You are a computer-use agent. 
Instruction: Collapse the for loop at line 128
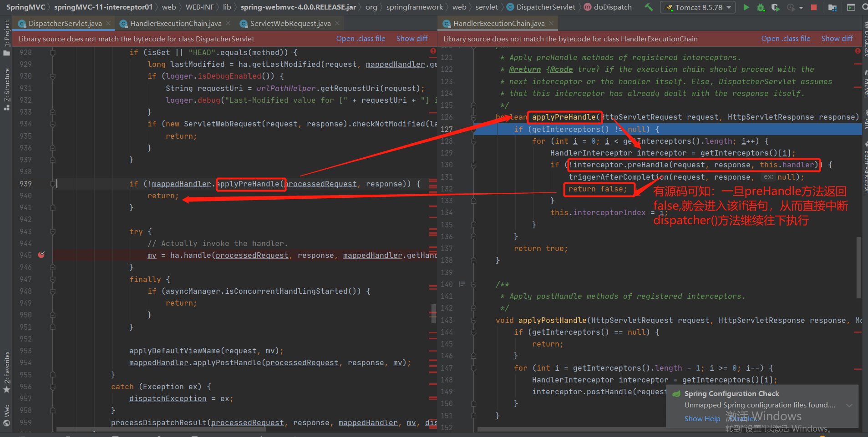click(x=473, y=141)
